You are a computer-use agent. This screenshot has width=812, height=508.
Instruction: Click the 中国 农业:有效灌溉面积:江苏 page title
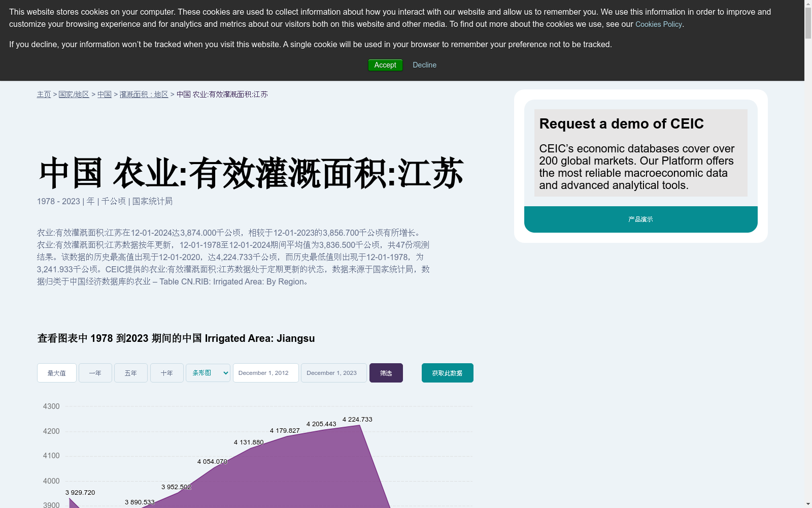251,173
